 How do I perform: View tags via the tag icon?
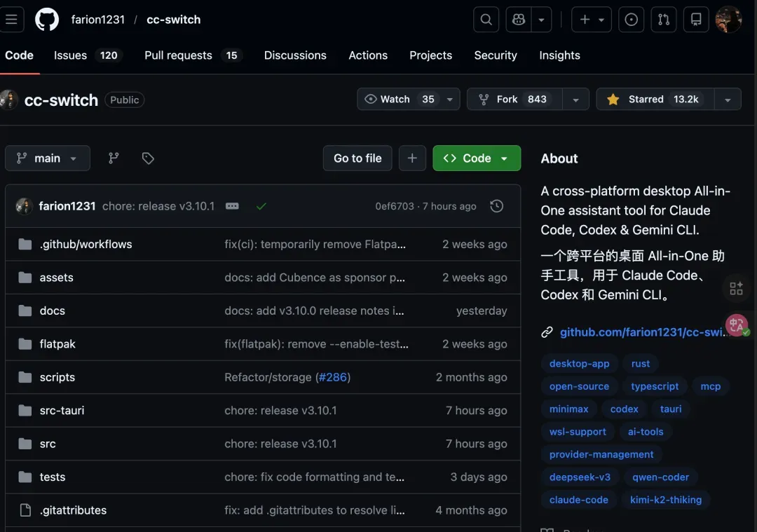click(x=148, y=158)
